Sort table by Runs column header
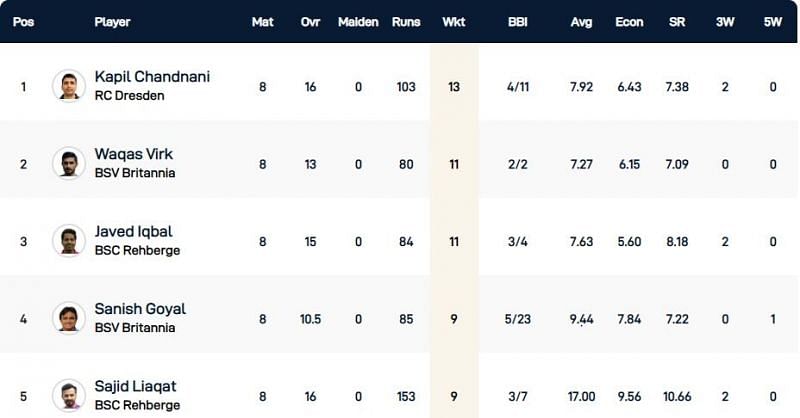 pos(405,22)
